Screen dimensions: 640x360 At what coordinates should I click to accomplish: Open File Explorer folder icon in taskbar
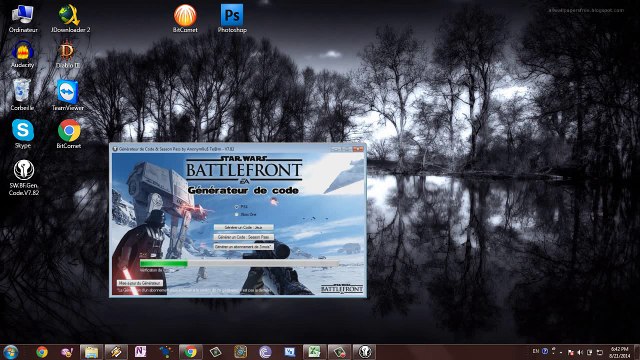click(x=91, y=352)
